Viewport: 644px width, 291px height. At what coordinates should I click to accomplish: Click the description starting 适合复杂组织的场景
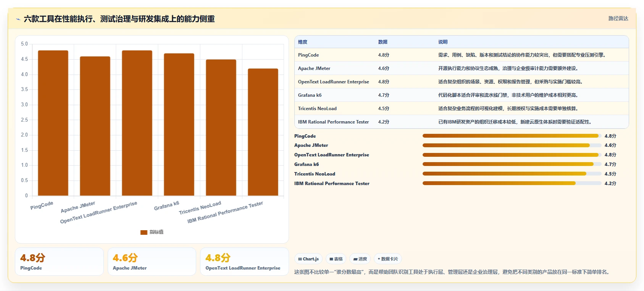[511, 82]
